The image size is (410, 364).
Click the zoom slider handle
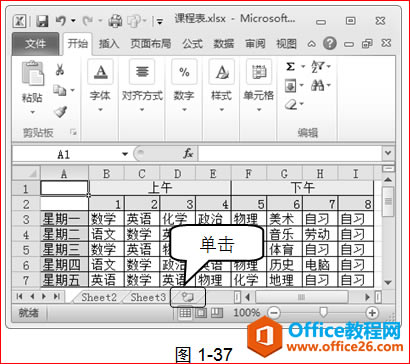click(323, 312)
